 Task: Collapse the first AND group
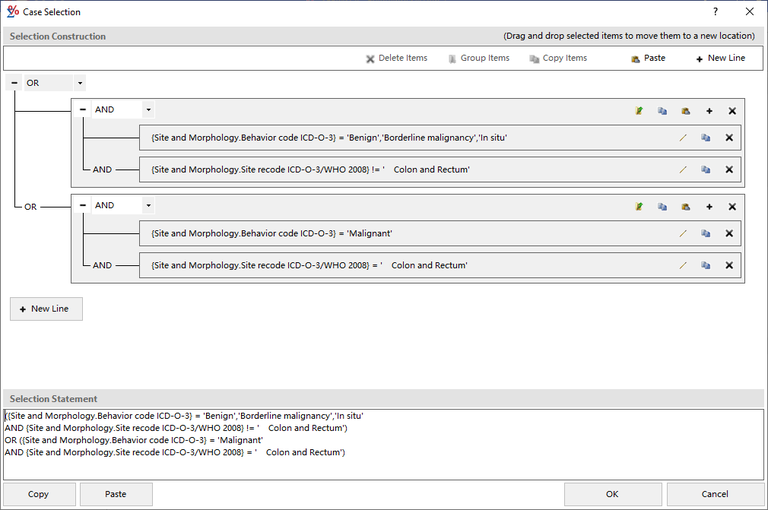click(83, 110)
